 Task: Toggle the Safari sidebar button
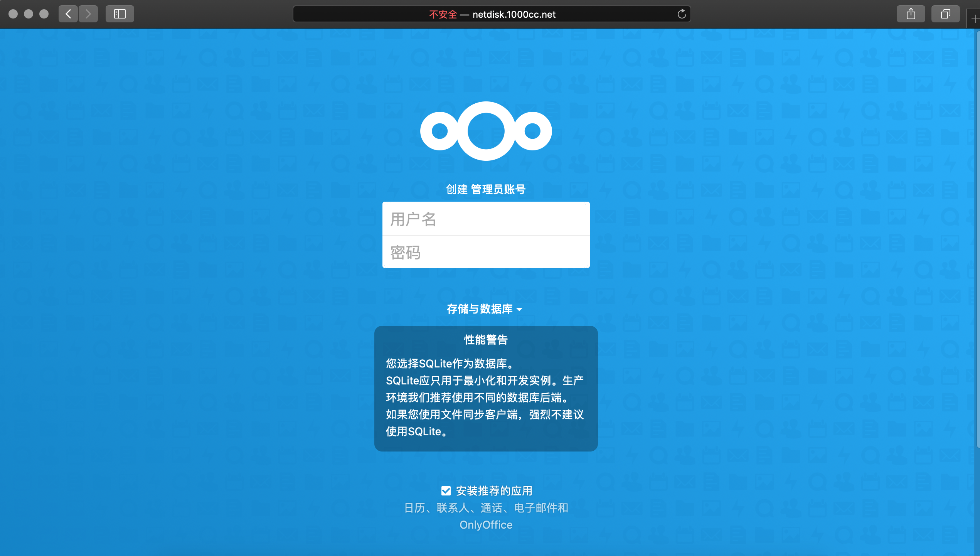pos(120,14)
